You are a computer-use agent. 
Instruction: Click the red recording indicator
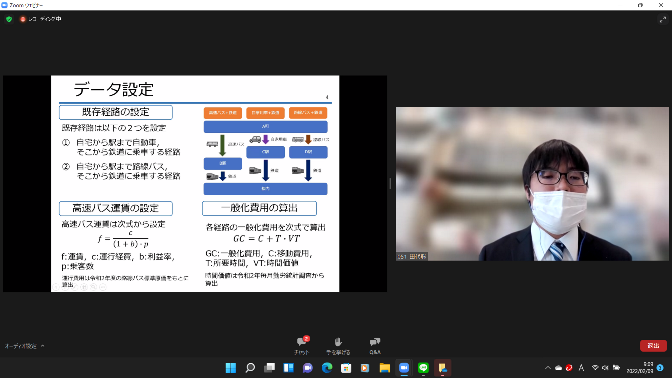click(23, 19)
